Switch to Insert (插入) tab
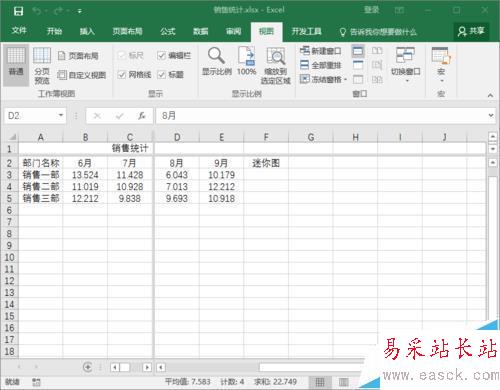Image resolution: width=500 pixels, height=390 pixels. 87,31
